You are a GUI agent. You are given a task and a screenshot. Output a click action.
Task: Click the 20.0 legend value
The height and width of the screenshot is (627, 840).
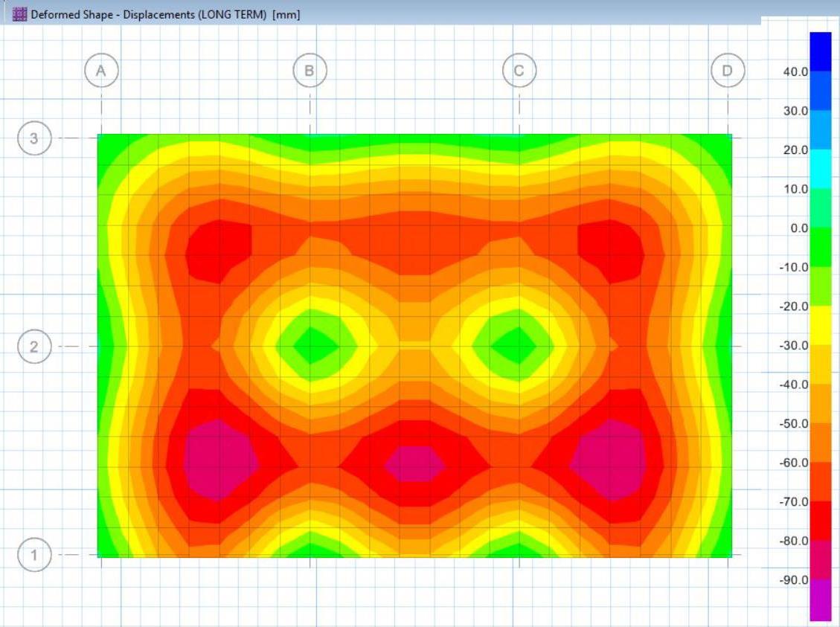tap(795, 150)
